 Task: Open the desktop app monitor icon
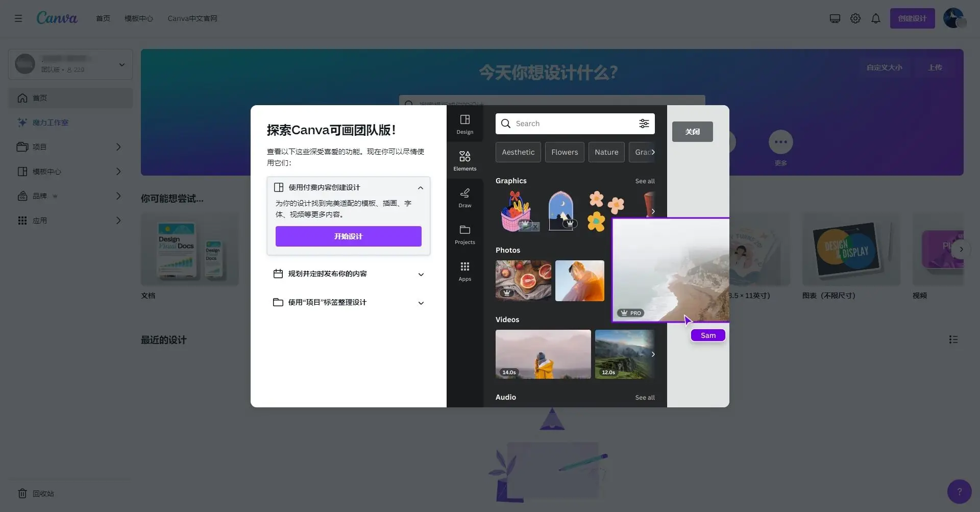[x=835, y=18]
